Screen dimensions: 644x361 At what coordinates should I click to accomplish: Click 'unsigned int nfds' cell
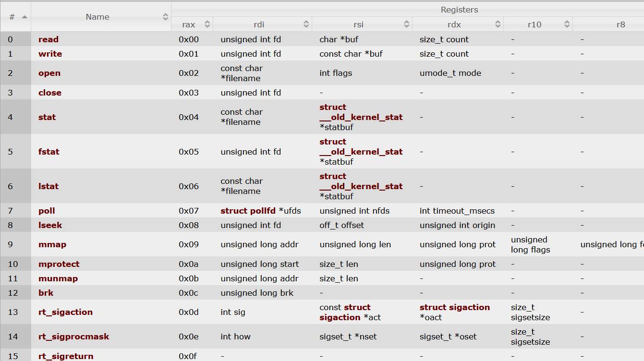tap(354, 211)
